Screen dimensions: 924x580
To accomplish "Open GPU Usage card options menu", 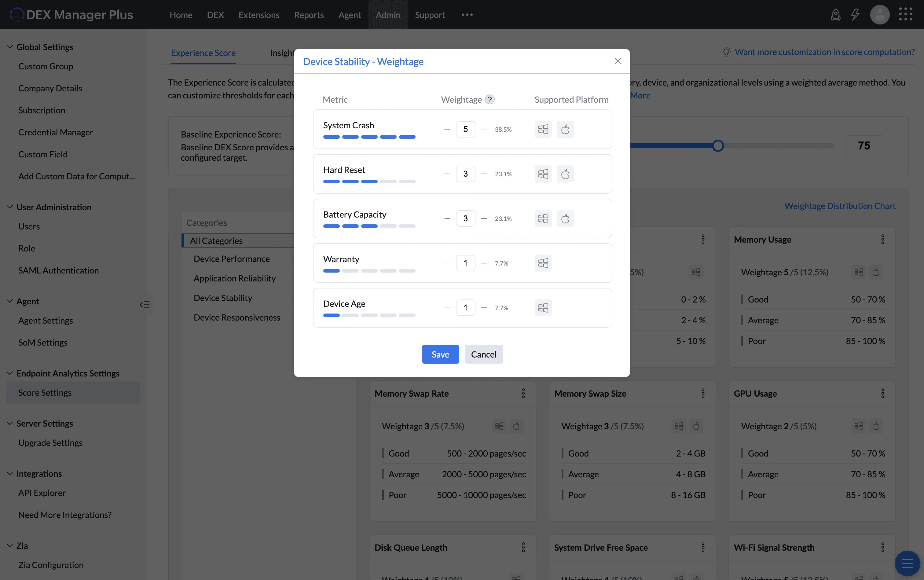I will (882, 393).
